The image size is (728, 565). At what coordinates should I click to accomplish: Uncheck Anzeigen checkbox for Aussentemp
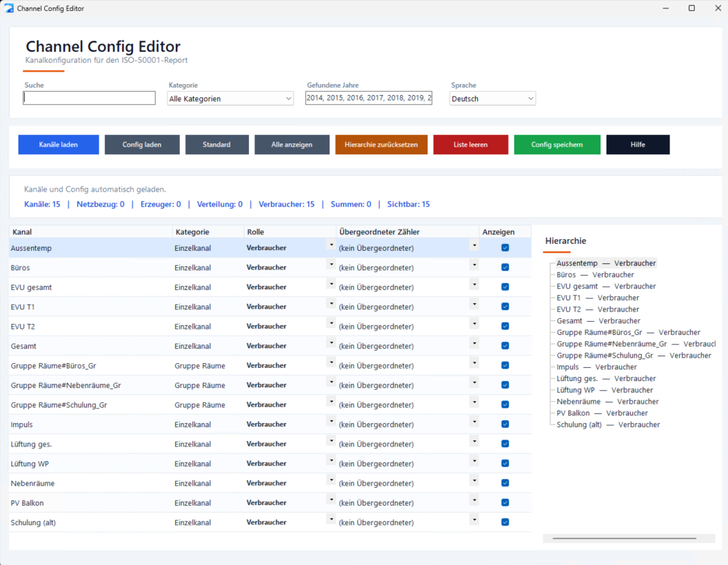[x=505, y=248]
